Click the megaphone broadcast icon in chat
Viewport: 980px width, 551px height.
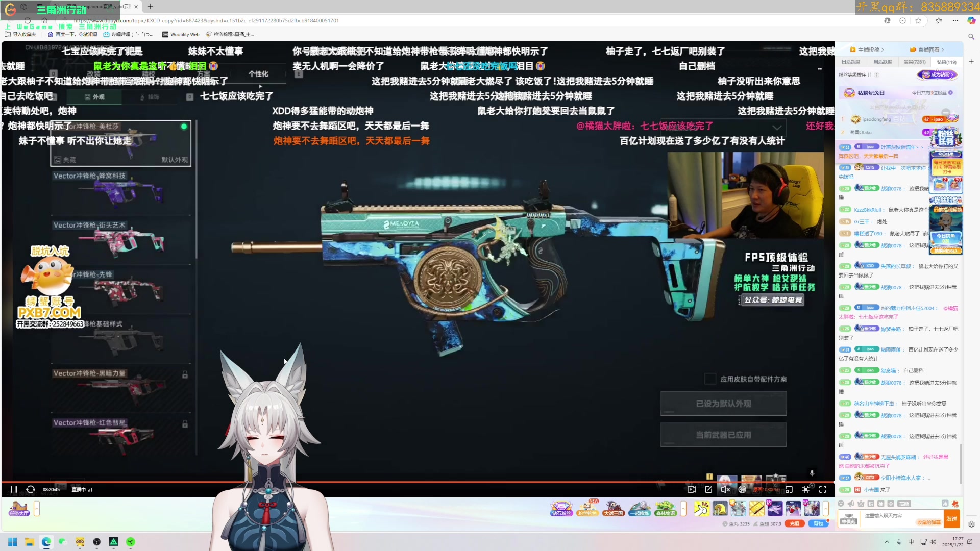tap(851, 504)
